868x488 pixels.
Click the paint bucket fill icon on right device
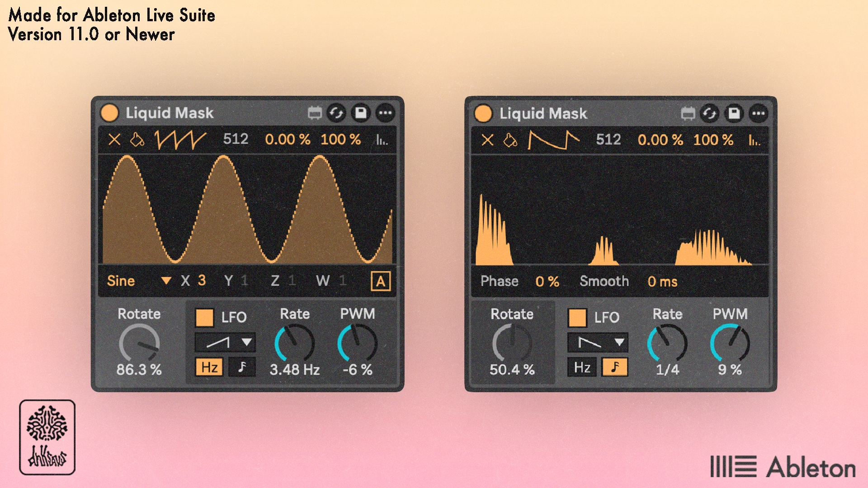pyautogui.click(x=510, y=140)
